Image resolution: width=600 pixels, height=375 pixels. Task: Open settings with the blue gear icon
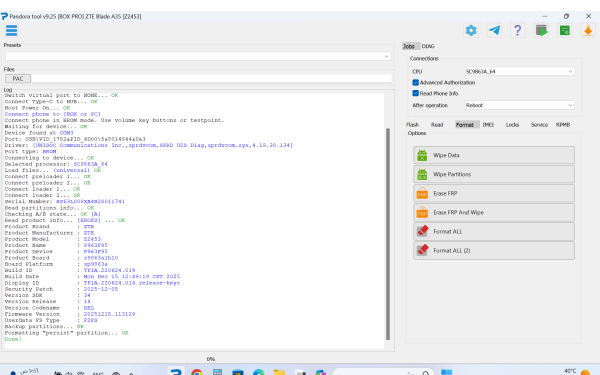click(471, 30)
